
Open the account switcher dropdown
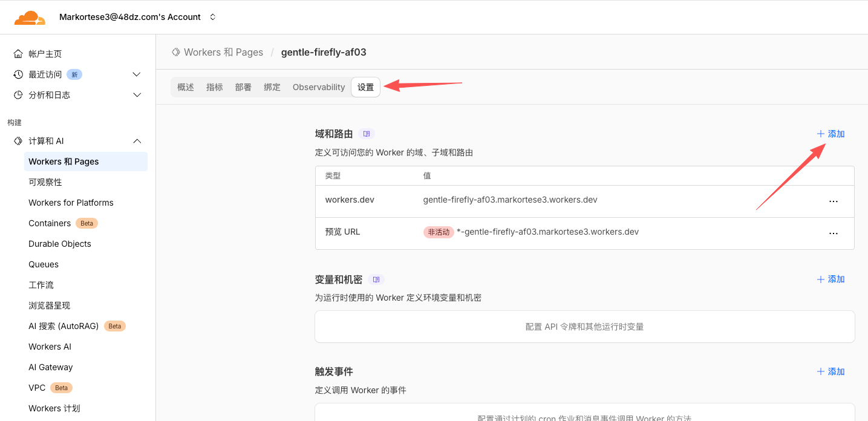coord(212,17)
